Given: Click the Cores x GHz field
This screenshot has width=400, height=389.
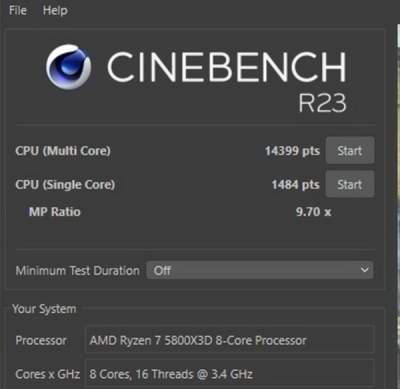Looking at the screenshot, I should (230, 373).
